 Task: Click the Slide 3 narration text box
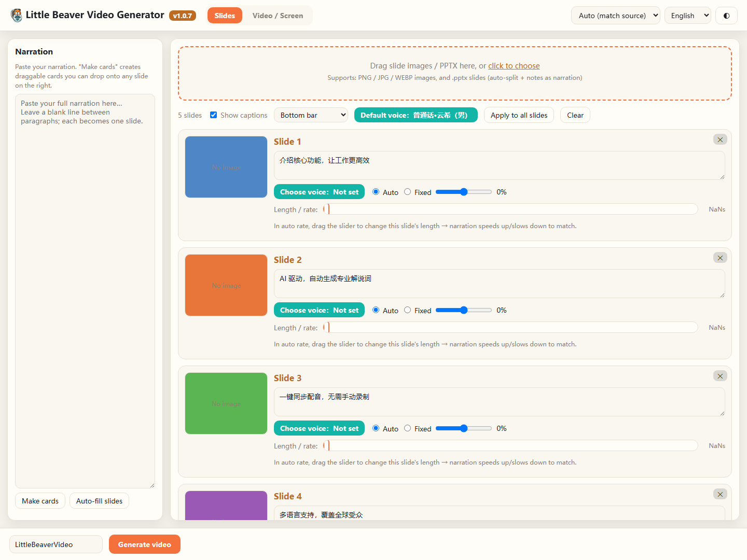pyautogui.click(x=500, y=402)
